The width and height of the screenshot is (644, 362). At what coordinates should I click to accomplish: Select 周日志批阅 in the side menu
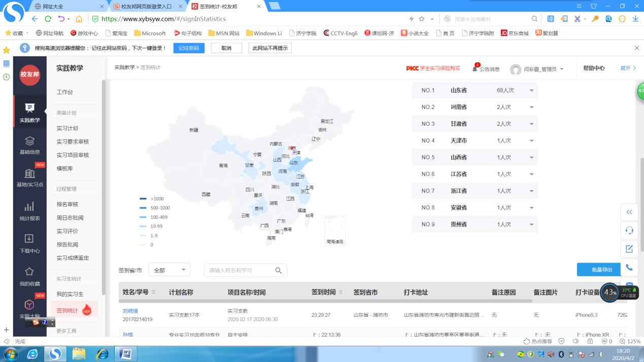click(70, 218)
